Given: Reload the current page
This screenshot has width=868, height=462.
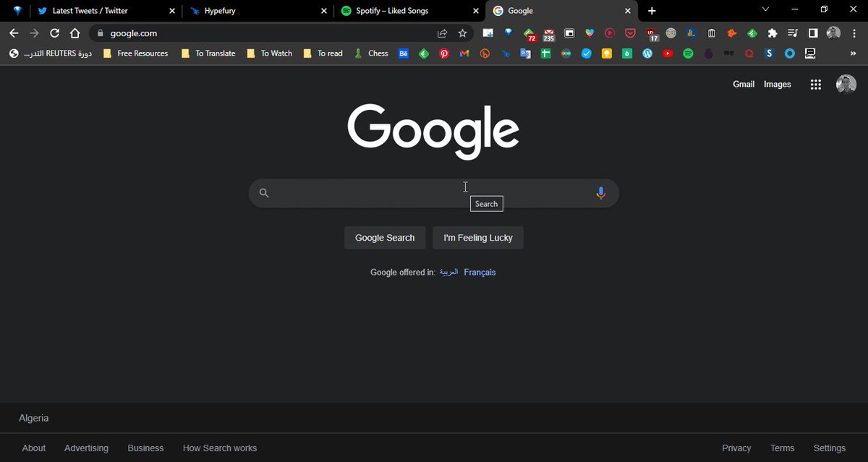Looking at the screenshot, I should tap(54, 33).
